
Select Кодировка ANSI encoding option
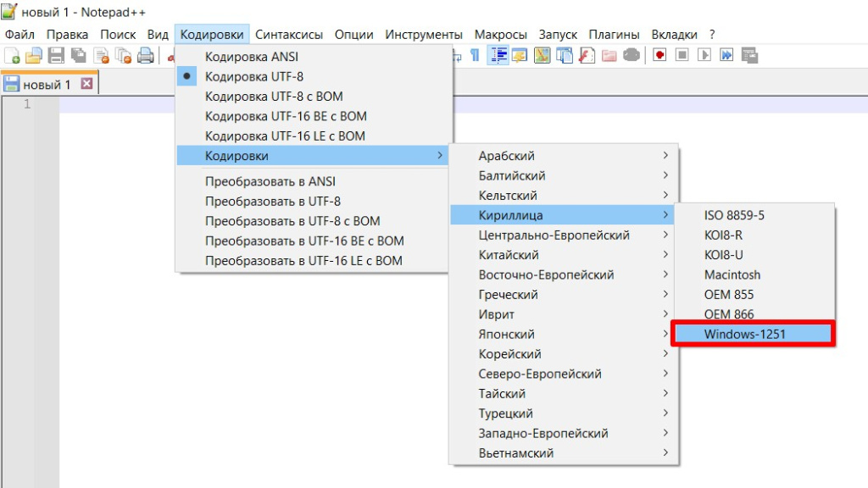[x=252, y=57]
